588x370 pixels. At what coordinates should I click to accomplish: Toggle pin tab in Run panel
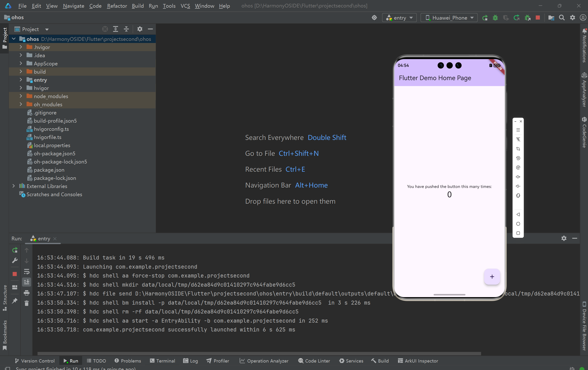coord(15,300)
